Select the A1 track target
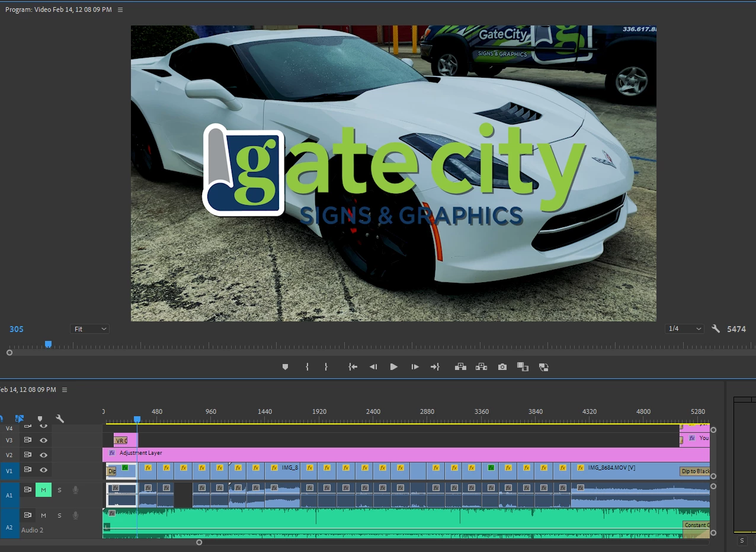 point(9,494)
